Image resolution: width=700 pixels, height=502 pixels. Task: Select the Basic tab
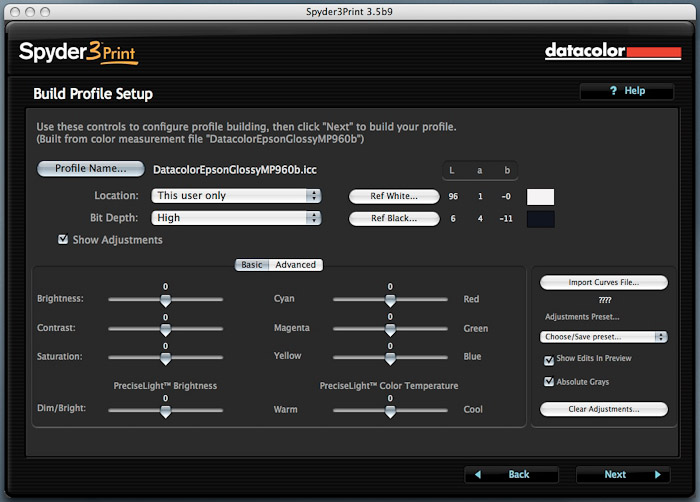(252, 265)
